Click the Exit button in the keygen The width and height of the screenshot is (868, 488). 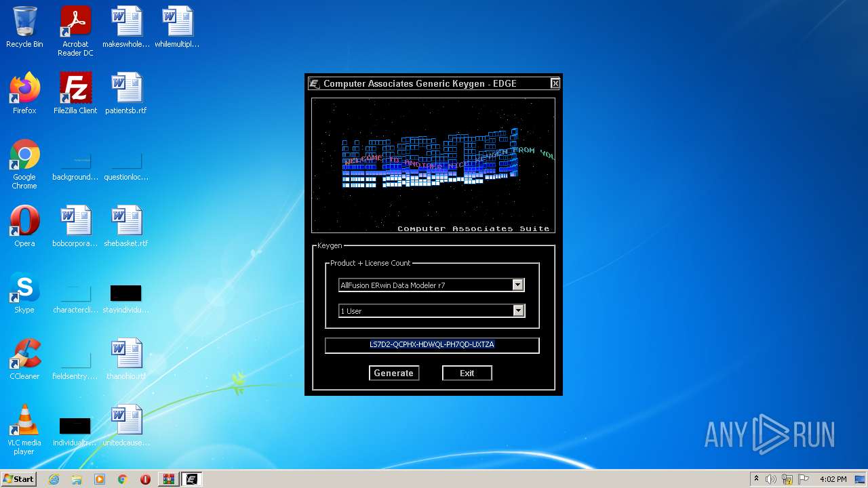pyautogui.click(x=467, y=373)
